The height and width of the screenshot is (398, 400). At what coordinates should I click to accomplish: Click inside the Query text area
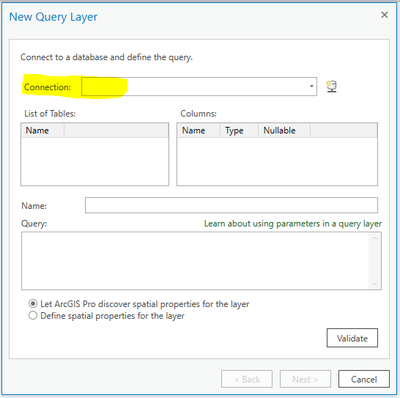pyautogui.click(x=195, y=261)
